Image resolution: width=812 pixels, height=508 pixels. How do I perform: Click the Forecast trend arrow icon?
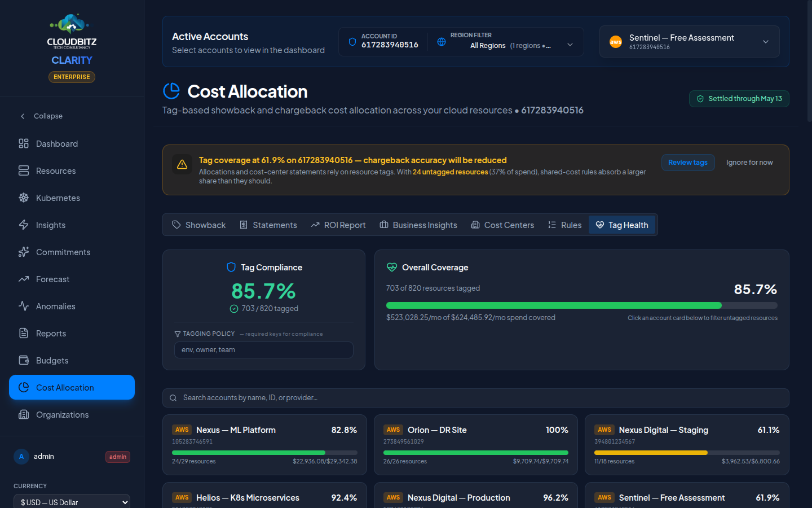24,279
